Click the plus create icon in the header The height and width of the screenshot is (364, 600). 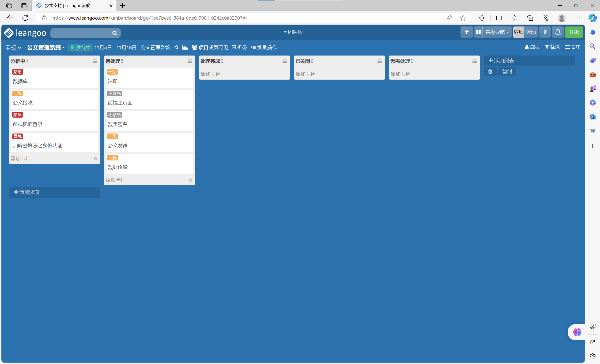(467, 32)
